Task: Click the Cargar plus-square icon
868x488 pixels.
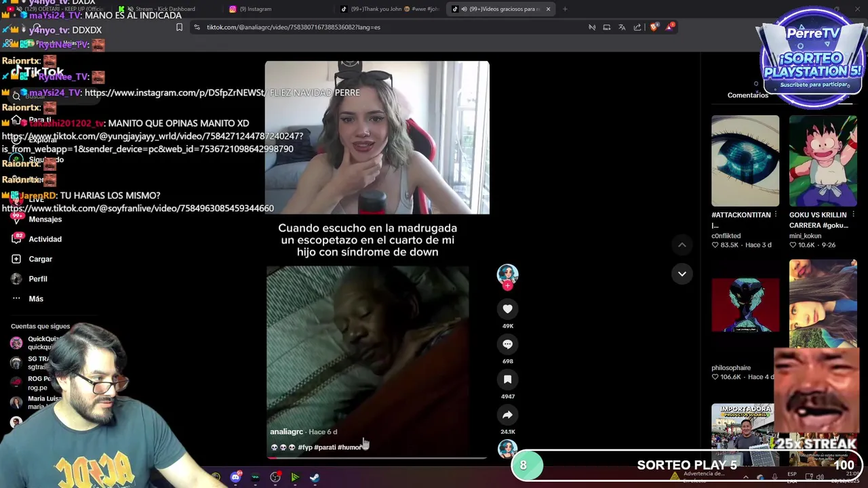Action: 16,259
